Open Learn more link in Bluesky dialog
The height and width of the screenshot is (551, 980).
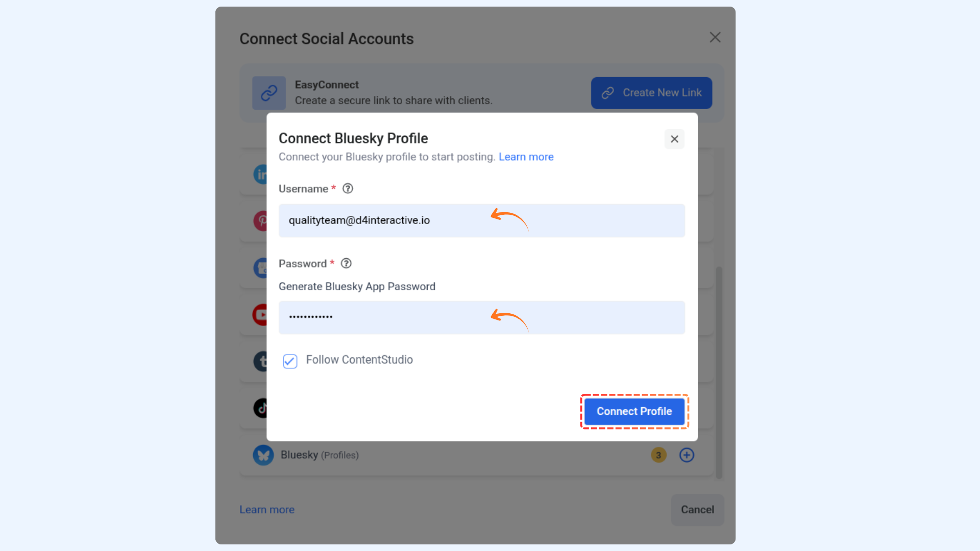526,157
